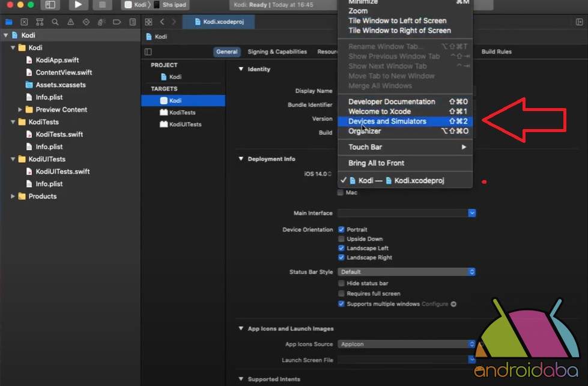Run the project with the Play button

[78, 5]
